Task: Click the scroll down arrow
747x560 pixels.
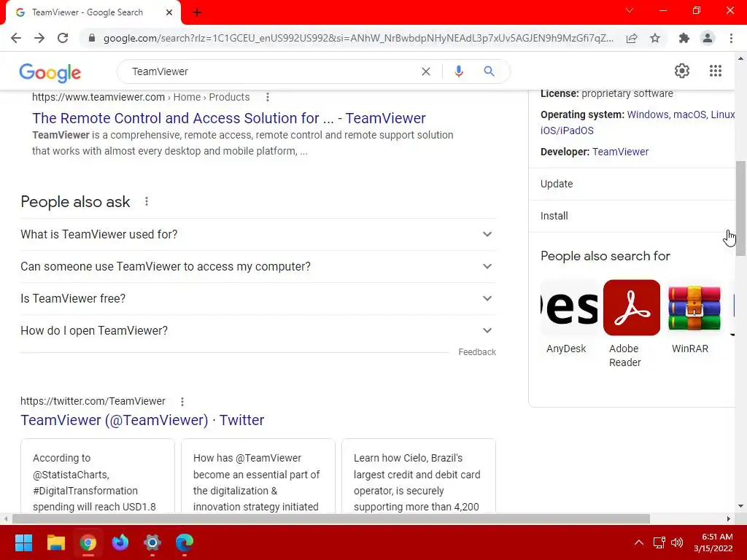Action: click(x=740, y=506)
